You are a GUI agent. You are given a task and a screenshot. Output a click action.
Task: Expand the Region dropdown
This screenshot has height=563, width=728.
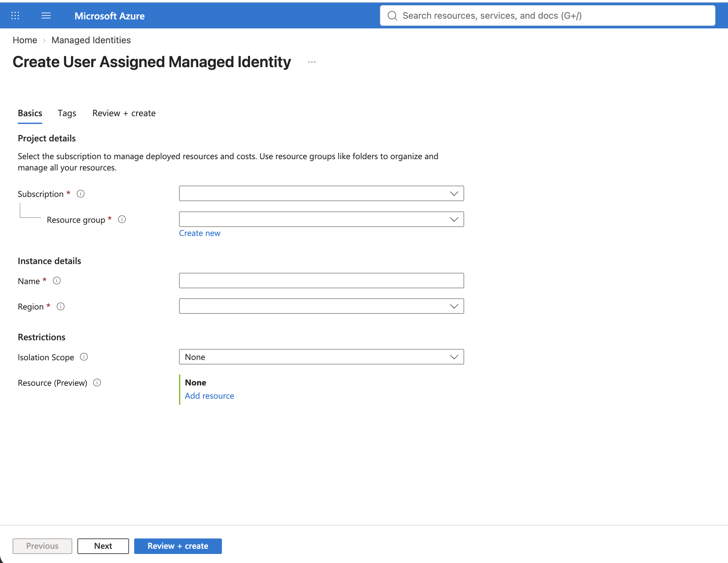[x=321, y=306]
